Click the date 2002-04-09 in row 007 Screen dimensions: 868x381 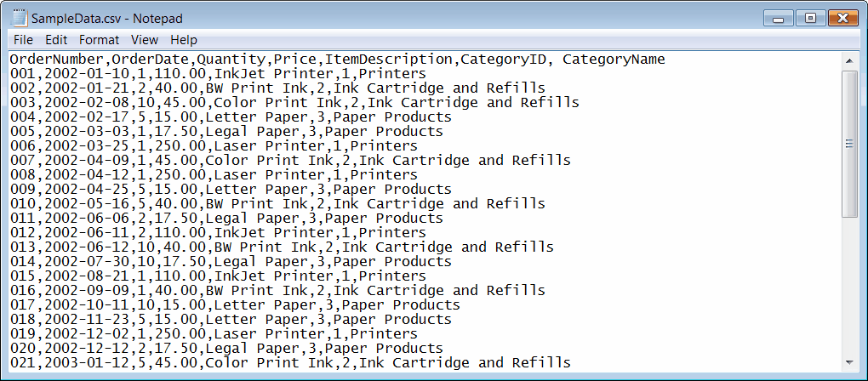tap(86, 161)
